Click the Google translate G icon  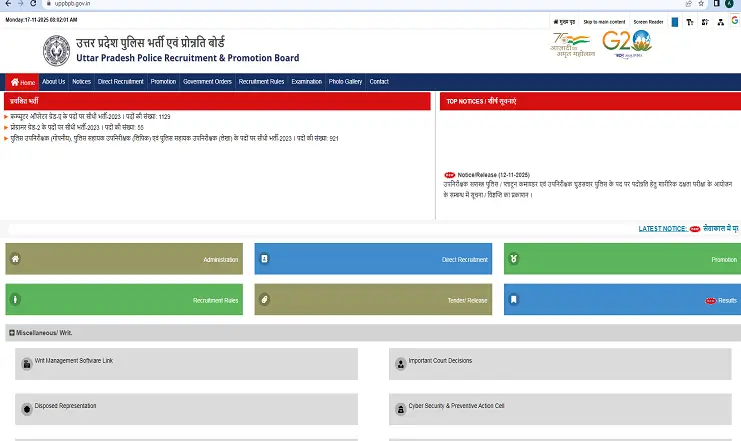point(735,20)
